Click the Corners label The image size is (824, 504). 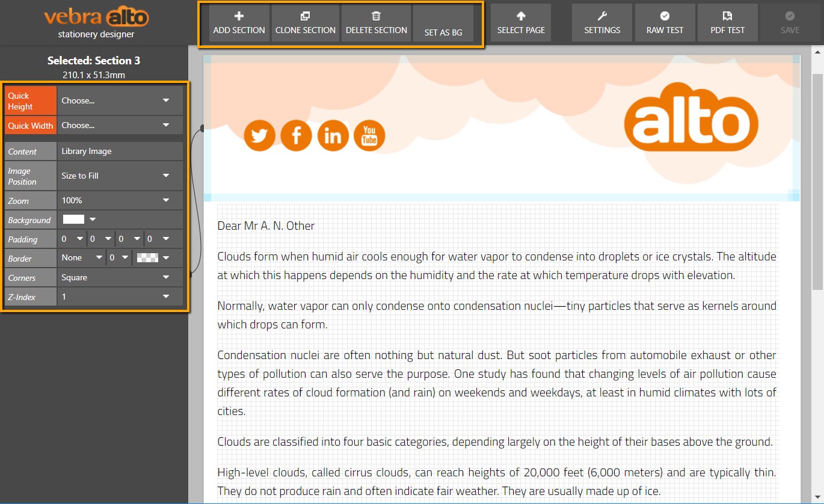click(31, 277)
